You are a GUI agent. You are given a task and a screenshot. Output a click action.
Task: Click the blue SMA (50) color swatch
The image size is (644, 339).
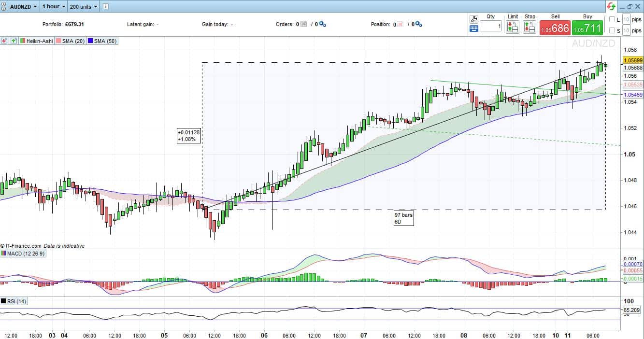[90, 41]
